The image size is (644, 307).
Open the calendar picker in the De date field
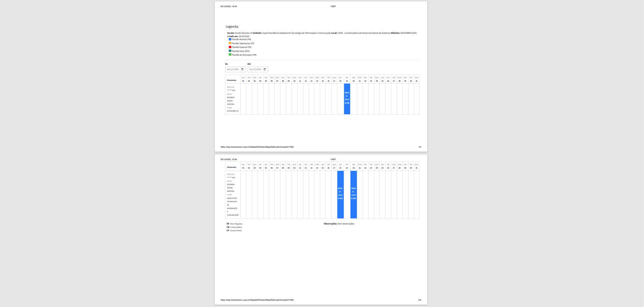tap(242, 69)
